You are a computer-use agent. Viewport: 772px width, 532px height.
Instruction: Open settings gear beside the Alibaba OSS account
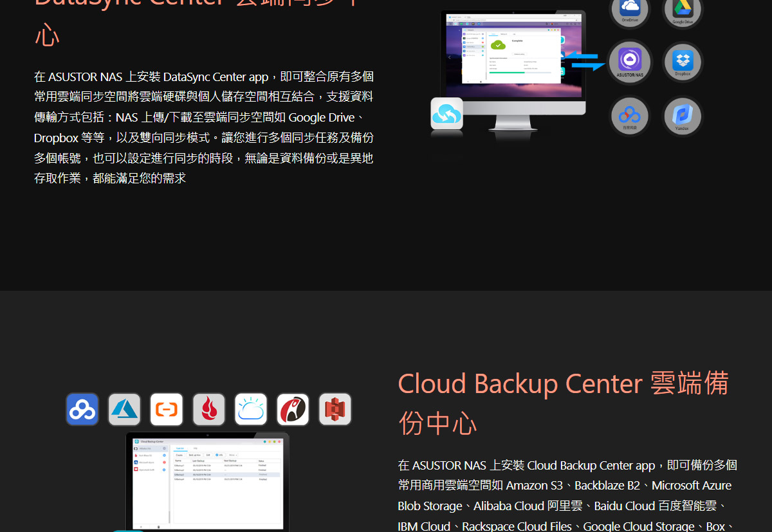pos(164,448)
